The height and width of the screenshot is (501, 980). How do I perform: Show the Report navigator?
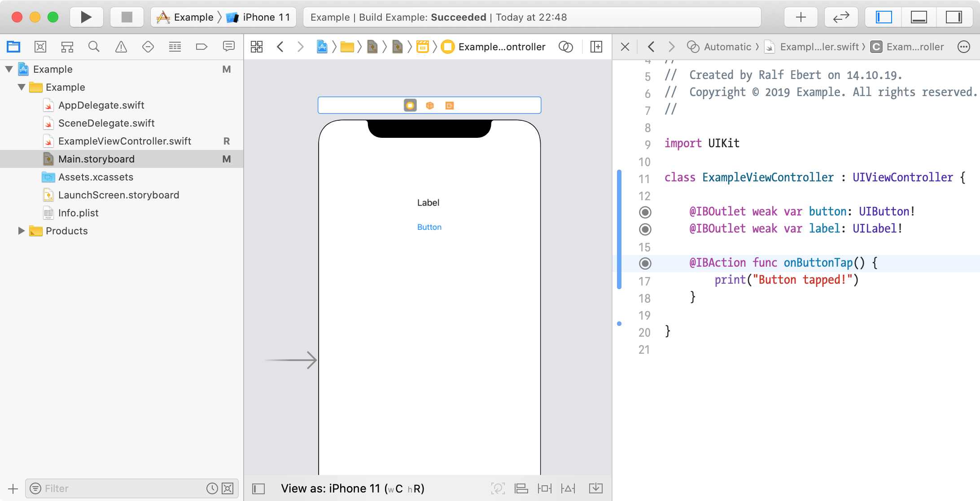click(229, 46)
